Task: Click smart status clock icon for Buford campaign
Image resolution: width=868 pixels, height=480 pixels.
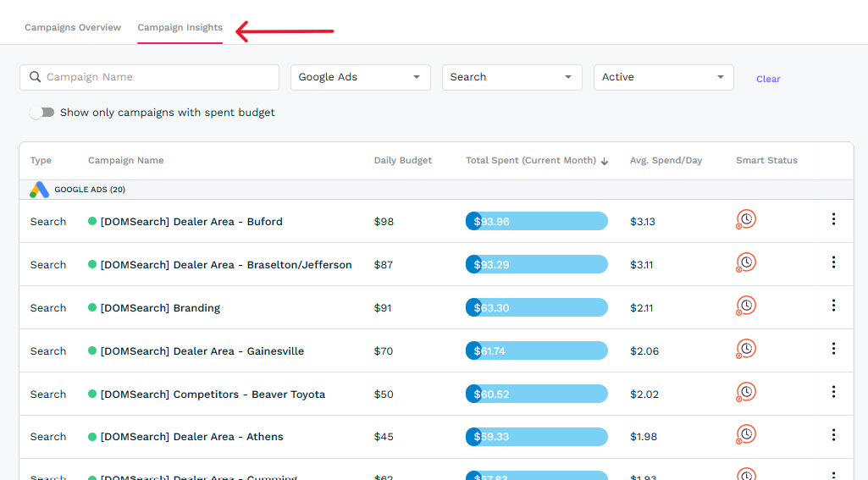Action: coord(746,219)
